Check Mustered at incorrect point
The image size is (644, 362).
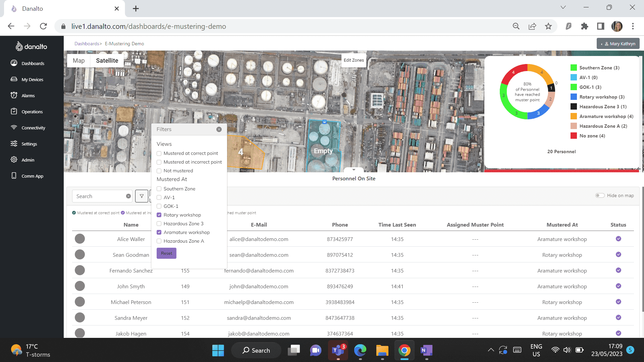[x=159, y=162]
